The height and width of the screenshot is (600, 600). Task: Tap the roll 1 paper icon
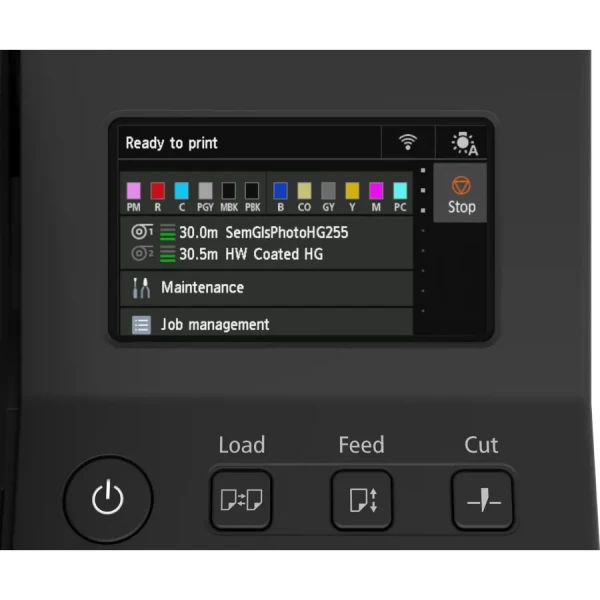tap(142, 232)
